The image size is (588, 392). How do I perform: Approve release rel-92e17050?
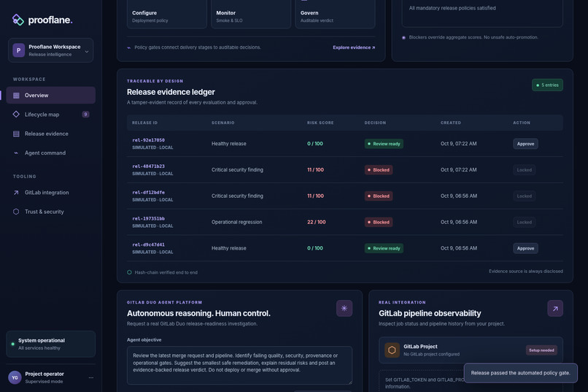click(x=525, y=144)
